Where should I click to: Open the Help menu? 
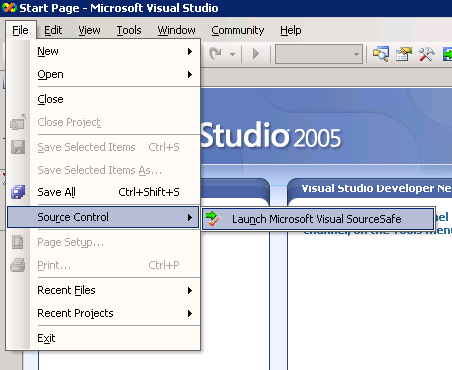pos(291,30)
